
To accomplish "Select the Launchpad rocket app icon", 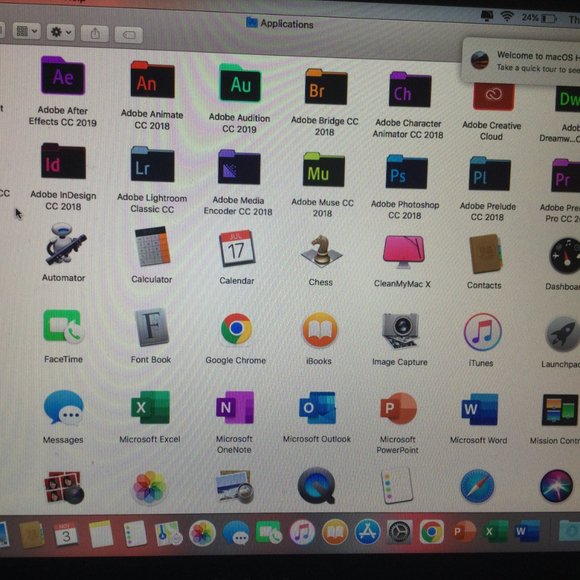I will click(x=563, y=334).
